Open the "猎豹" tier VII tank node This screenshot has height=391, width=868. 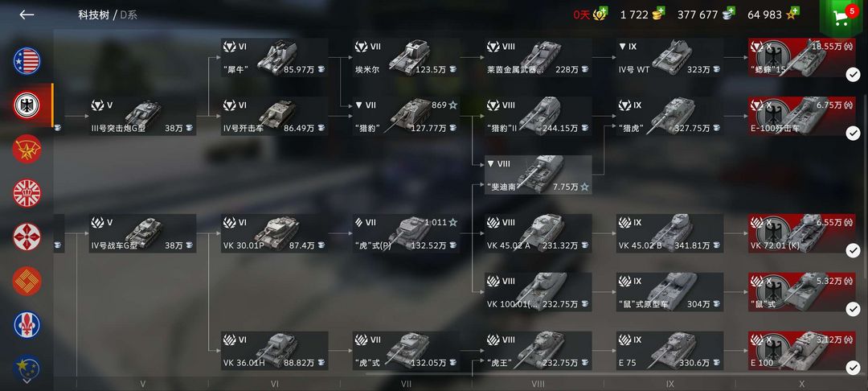point(407,117)
